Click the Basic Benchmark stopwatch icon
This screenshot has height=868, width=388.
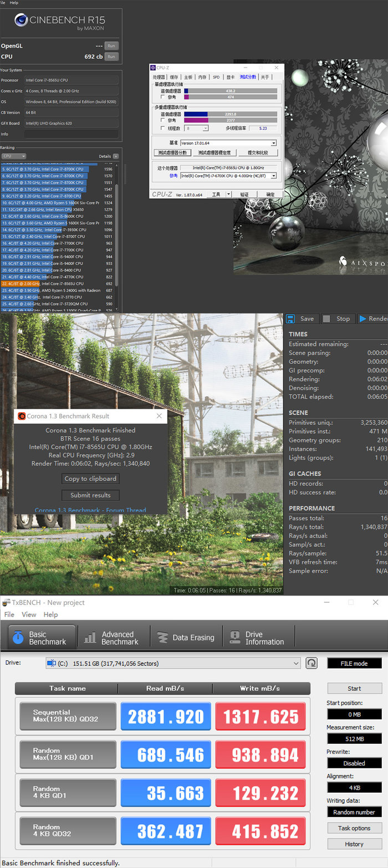18,638
